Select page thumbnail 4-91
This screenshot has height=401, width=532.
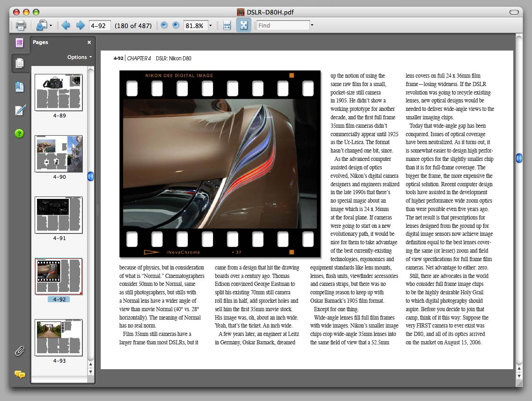pyautogui.click(x=59, y=215)
